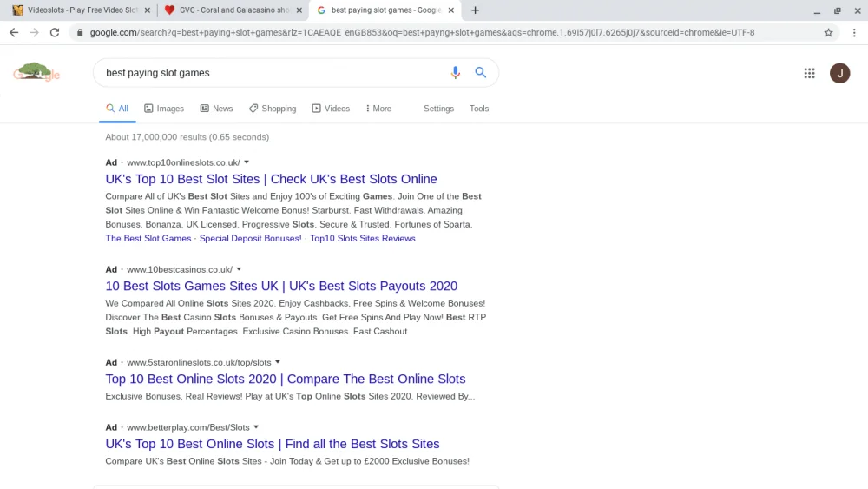View site security lock info
The height and width of the screenshot is (489, 868).
click(80, 33)
